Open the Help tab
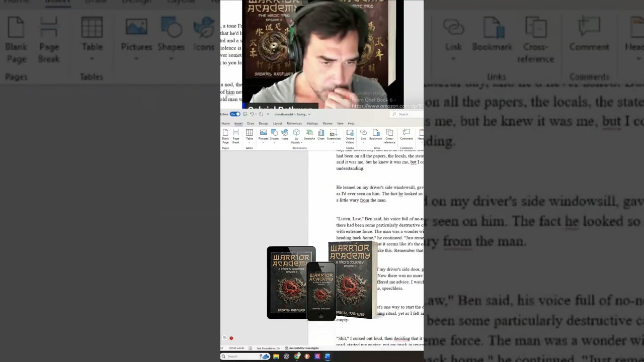The image size is (644, 362). coord(351,124)
